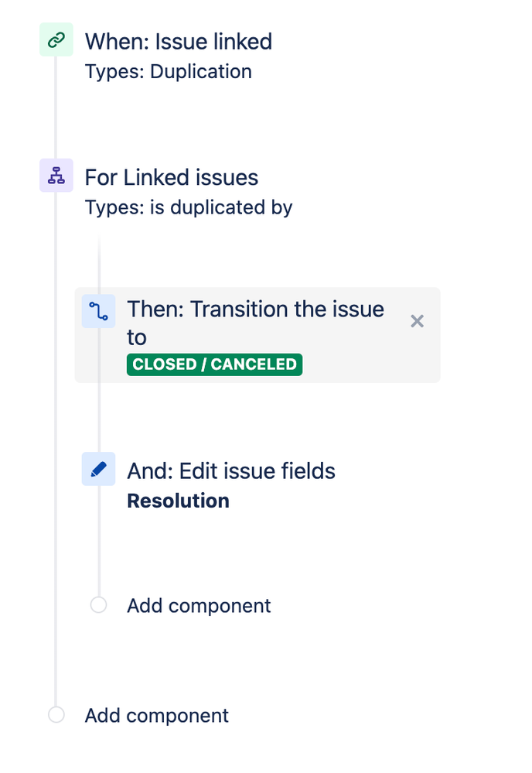Open the When: Issue linked trigger
Screen dimensions: 532x773
click(x=179, y=42)
